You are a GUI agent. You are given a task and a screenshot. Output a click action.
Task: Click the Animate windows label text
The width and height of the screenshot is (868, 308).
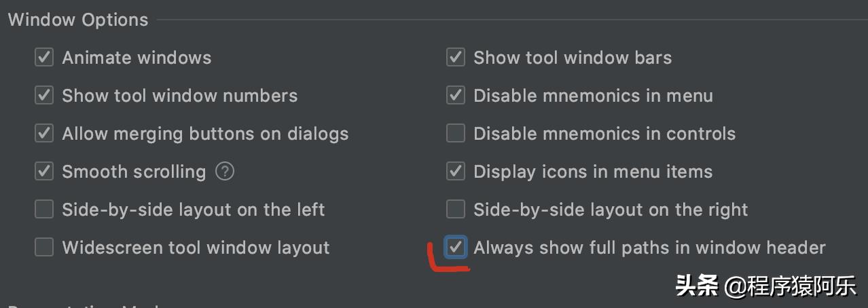pyautogui.click(x=137, y=58)
